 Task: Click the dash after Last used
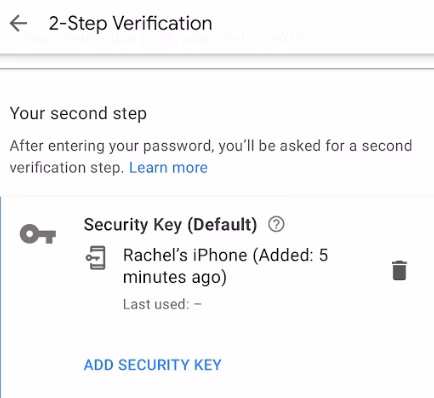pos(198,304)
